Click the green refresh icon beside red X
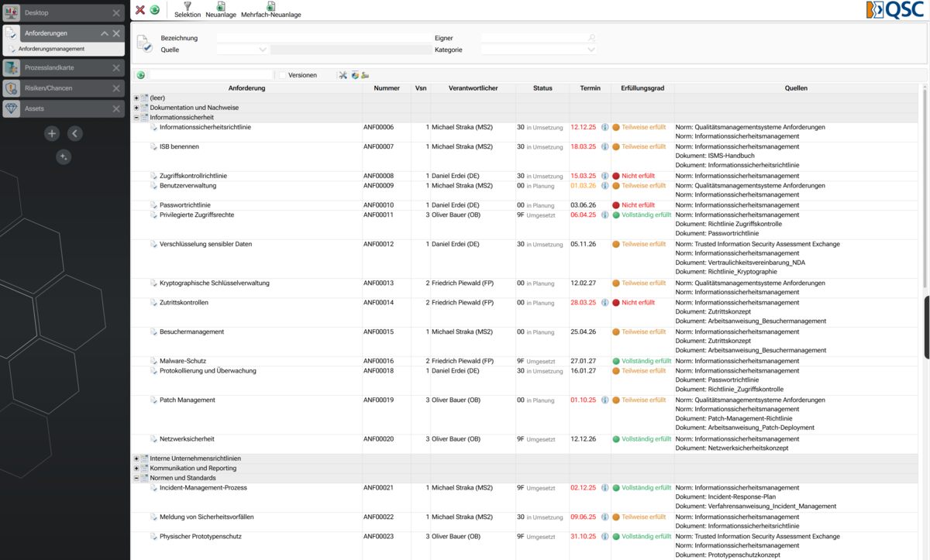Screen dimensions: 930x560 [x=154, y=10]
